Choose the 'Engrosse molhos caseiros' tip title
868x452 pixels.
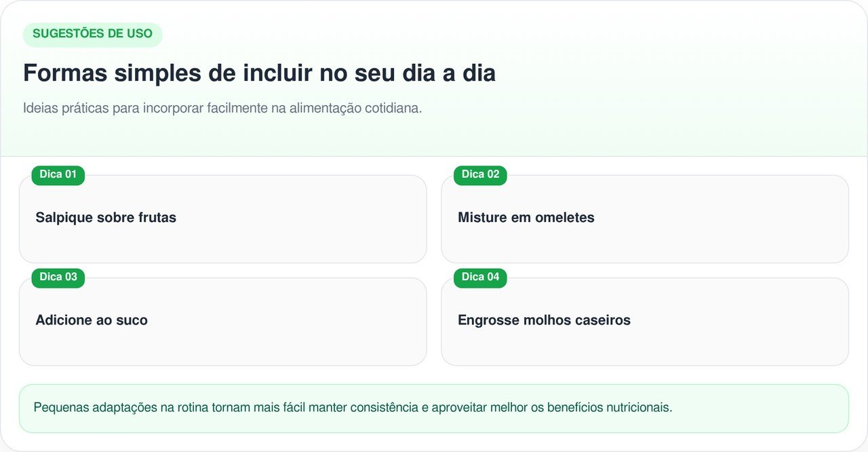pyautogui.click(x=544, y=320)
